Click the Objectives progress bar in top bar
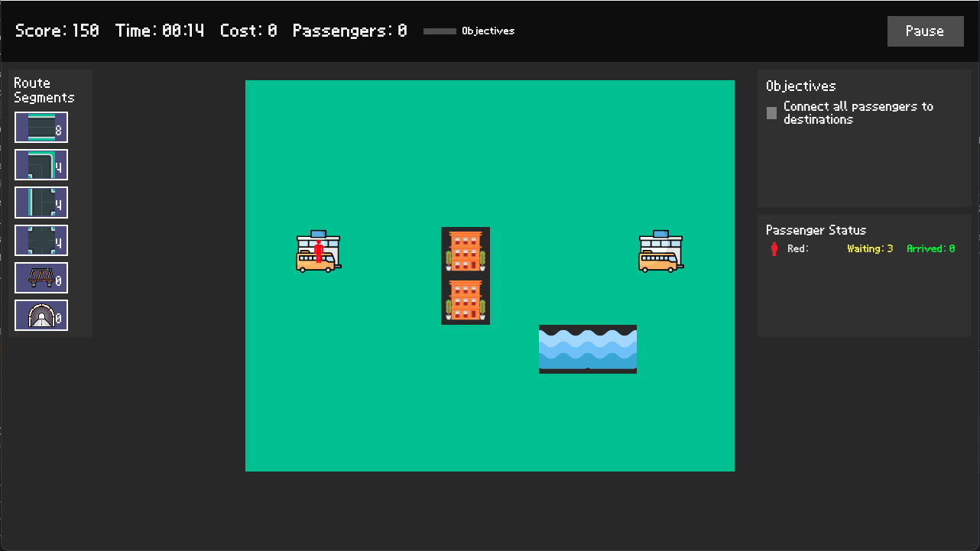Viewport: 980px width, 551px height. click(440, 31)
